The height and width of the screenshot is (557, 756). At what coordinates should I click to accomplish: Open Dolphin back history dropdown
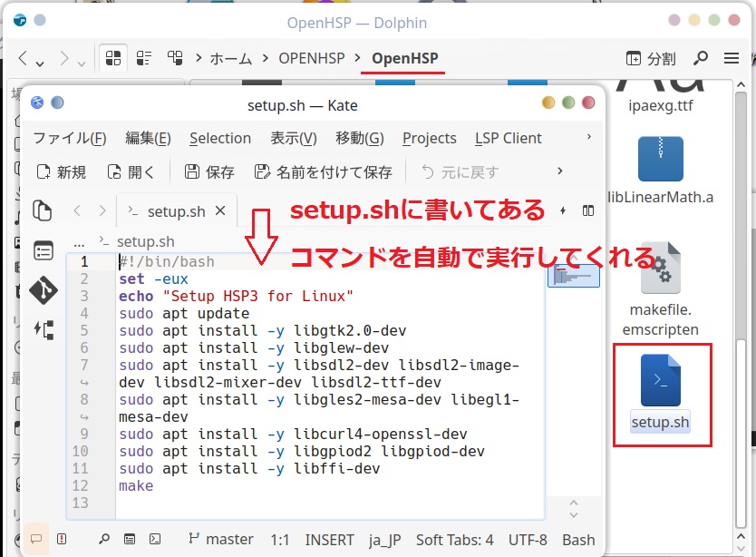pyautogui.click(x=40, y=64)
